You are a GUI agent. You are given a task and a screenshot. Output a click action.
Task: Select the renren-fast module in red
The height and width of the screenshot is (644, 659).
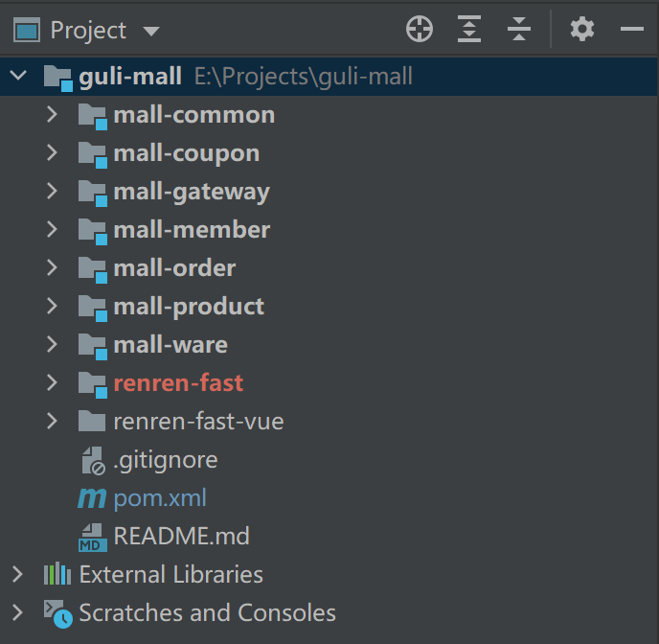(x=178, y=383)
